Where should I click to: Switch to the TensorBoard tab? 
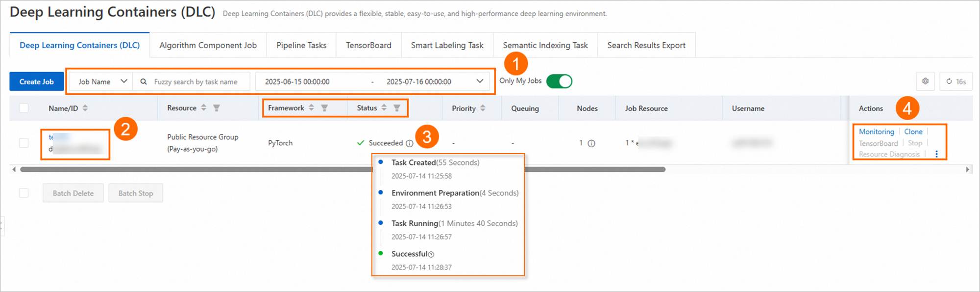click(368, 45)
